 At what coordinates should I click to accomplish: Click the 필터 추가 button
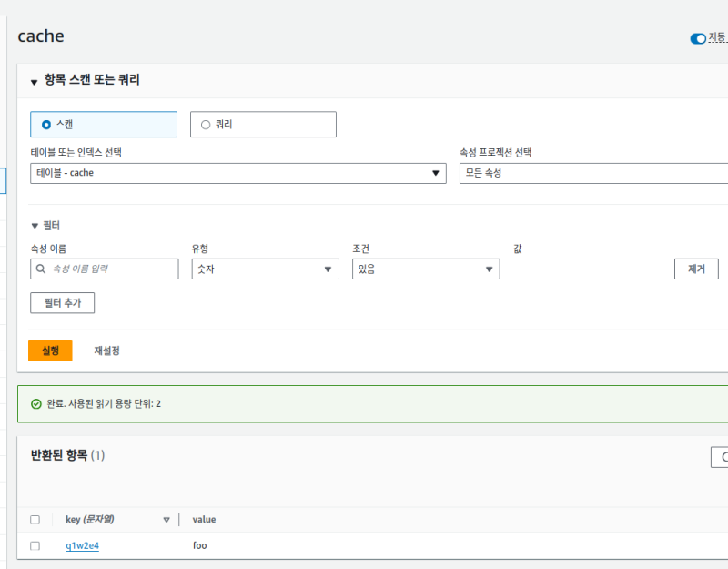[62, 303]
